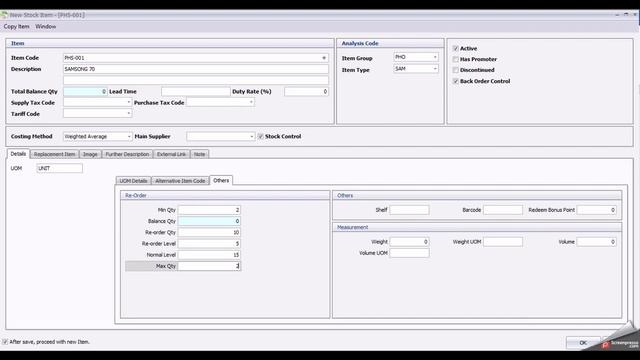Image resolution: width=640 pixels, height=360 pixels.
Task: Click the Volume field
Action: point(596,242)
